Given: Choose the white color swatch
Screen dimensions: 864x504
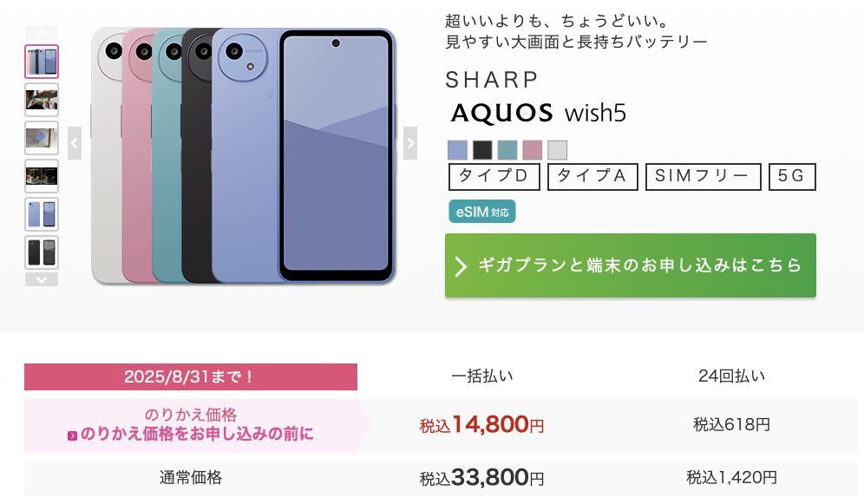Looking at the screenshot, I should pos(557,150).
